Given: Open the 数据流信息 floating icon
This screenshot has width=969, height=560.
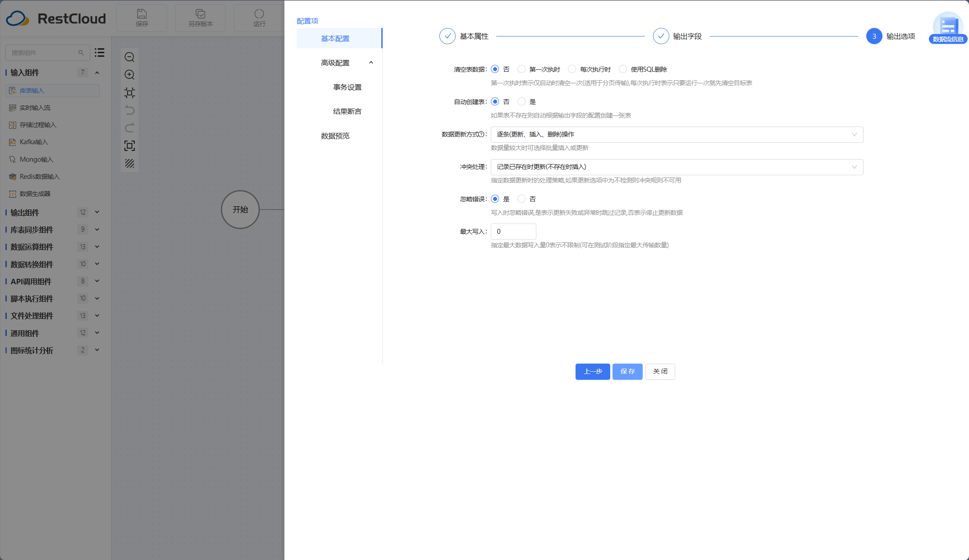Looking at the screenshot, I should (x=948, y=27).
